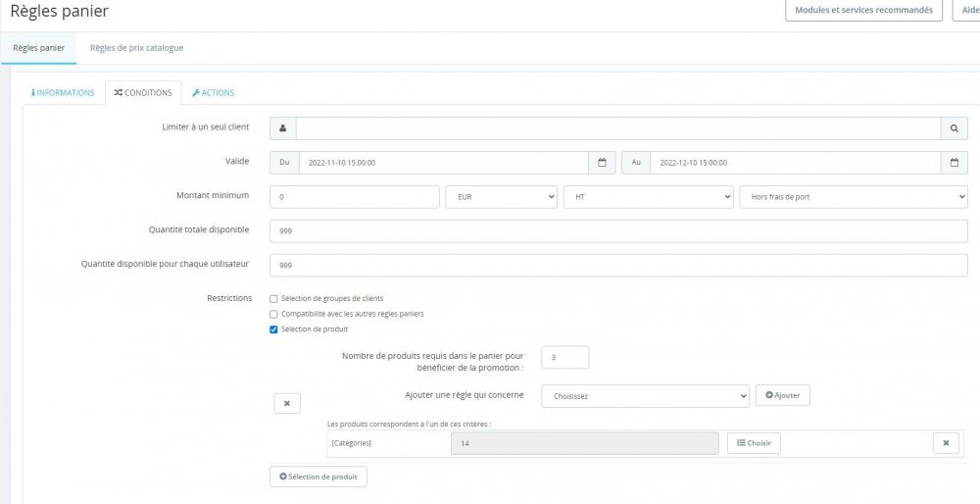Viewport: 980px width, 504px height.
Task: Expand the HT tax dropdown
Action: (648, 197)
